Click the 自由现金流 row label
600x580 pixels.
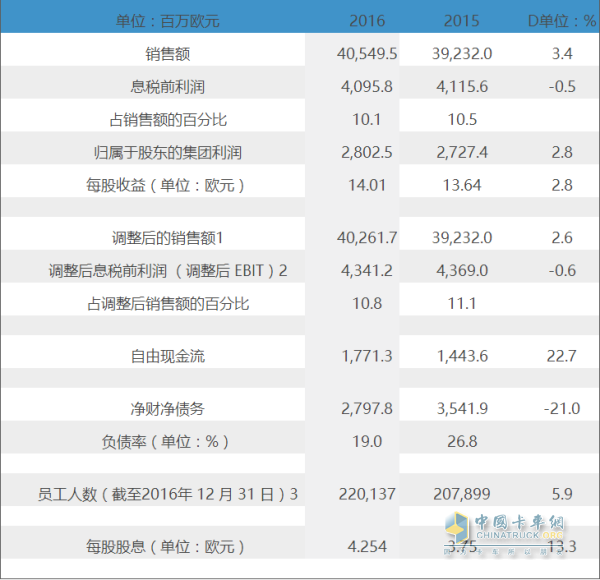(x=168, y=355)
